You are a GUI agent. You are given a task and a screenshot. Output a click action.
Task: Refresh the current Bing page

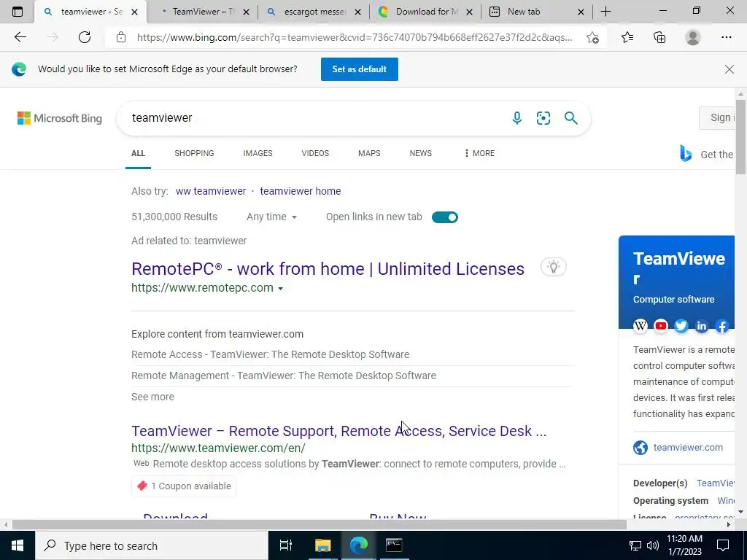click(85, 37)
